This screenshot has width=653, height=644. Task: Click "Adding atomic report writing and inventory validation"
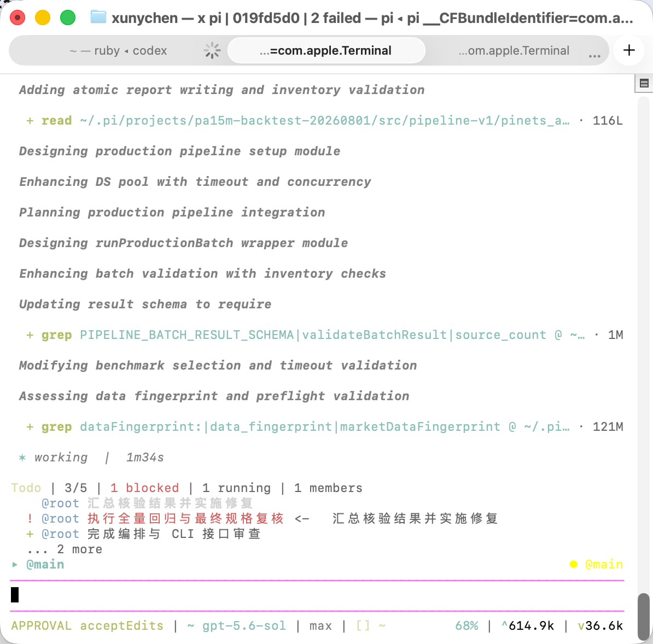tap(221, 90)
